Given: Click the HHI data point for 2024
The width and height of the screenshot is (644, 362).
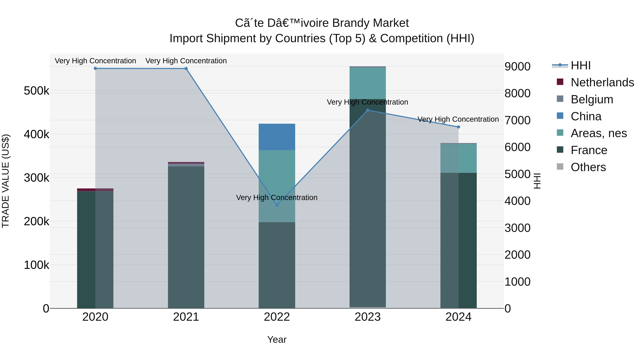Looking at the screenshot, I should (x=458, y=127).
